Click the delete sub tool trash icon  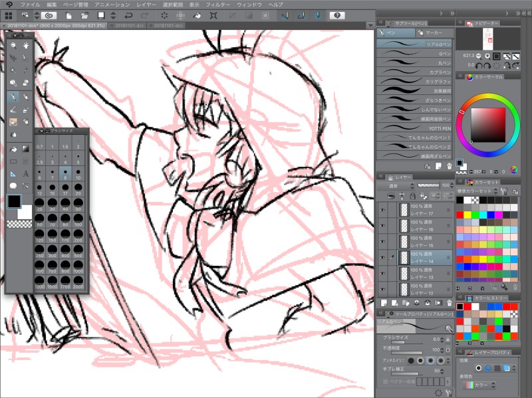click(x=450, y=166)
